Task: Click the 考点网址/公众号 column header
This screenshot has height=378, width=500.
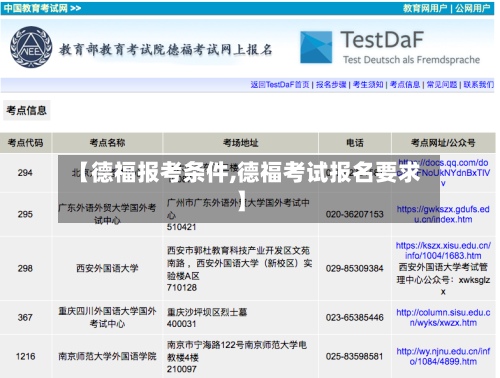Action: (443, 143)
